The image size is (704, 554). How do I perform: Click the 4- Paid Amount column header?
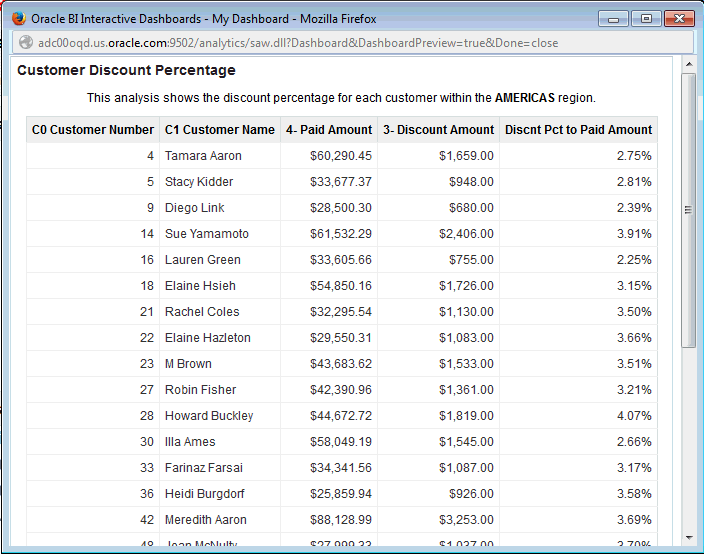point(329,130)
